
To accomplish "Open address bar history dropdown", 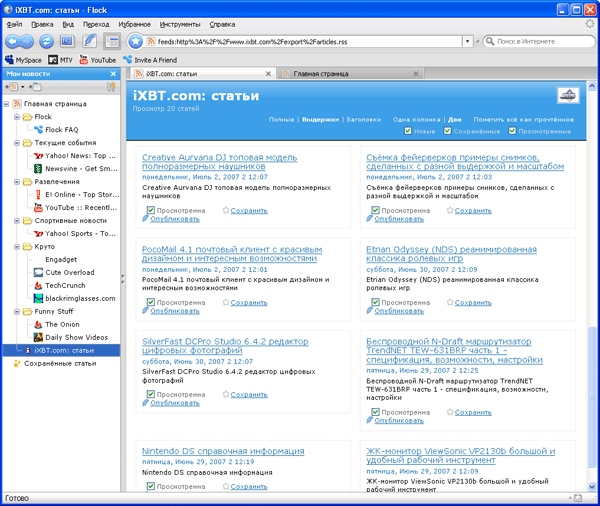I will (467, 41).
